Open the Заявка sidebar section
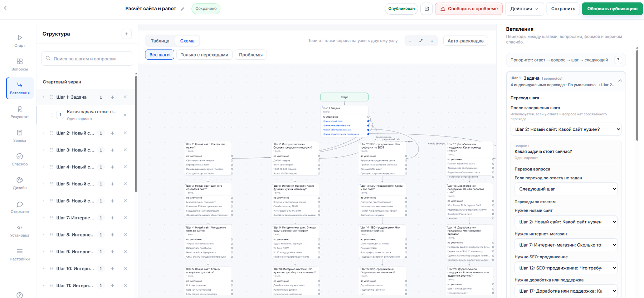Screen dimensions: 644x298 (x=20, y=136)
